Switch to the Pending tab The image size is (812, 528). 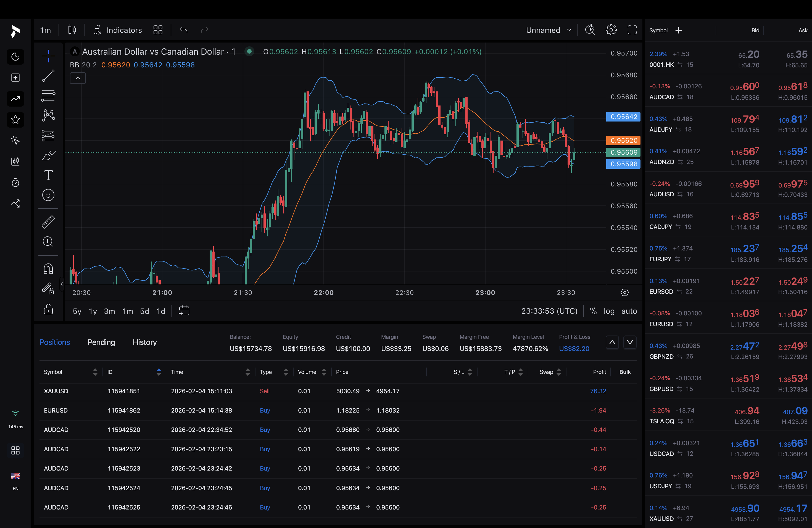point(101,342)
